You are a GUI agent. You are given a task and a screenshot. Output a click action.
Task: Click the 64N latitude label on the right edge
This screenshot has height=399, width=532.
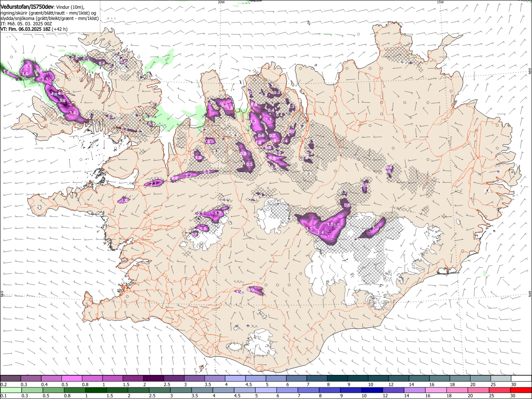530,293
